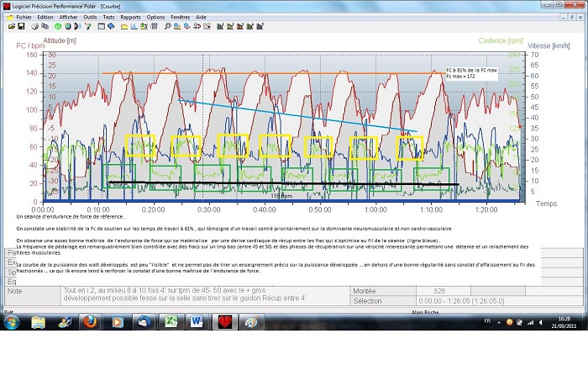
Task: Open Paint palette icon in the taskbar
Action: tap(252, 322)
